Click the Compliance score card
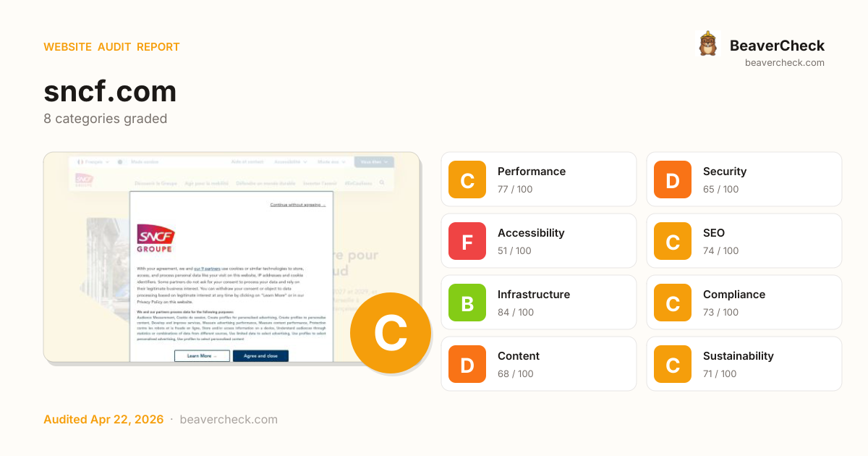This screenshot has width=868, height=456. point(744,303)
